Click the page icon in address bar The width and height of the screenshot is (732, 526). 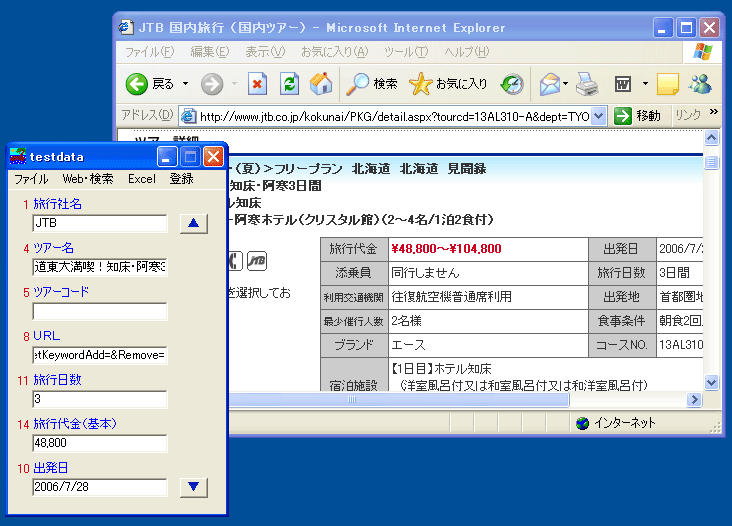[x=189, y=116]
